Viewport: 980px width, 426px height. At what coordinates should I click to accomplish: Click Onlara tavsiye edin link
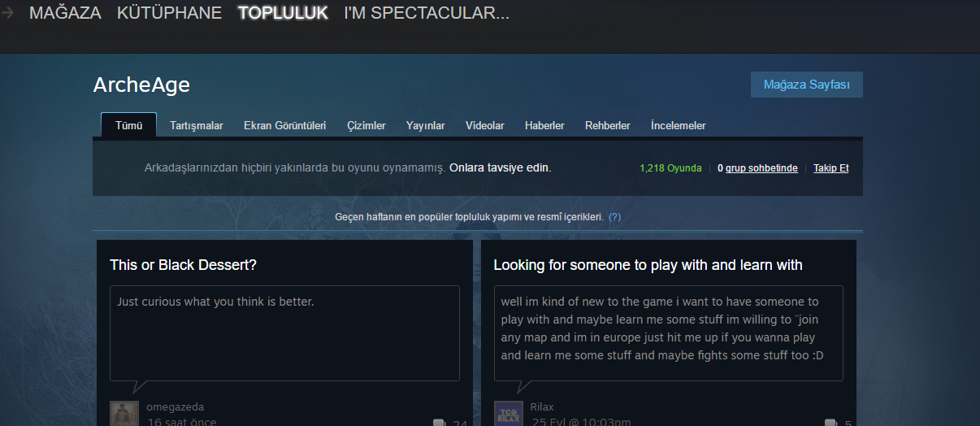(x=500, y=168)
